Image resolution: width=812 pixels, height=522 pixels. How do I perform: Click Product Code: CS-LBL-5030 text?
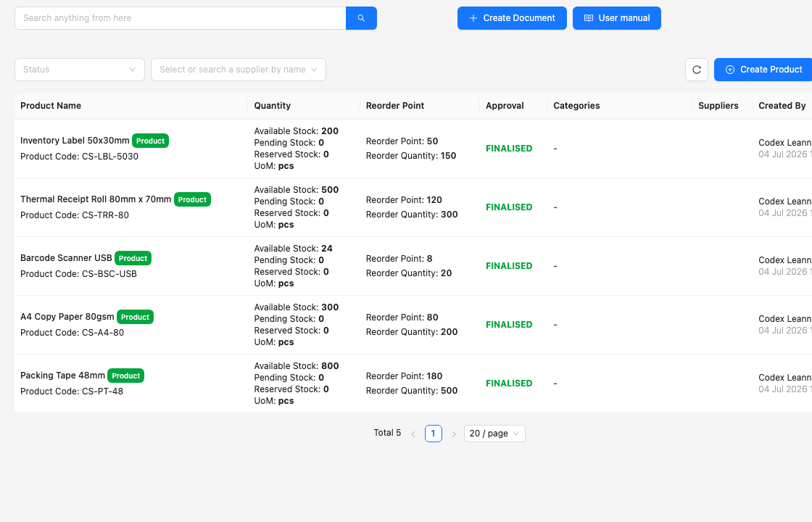coord(79,157)
